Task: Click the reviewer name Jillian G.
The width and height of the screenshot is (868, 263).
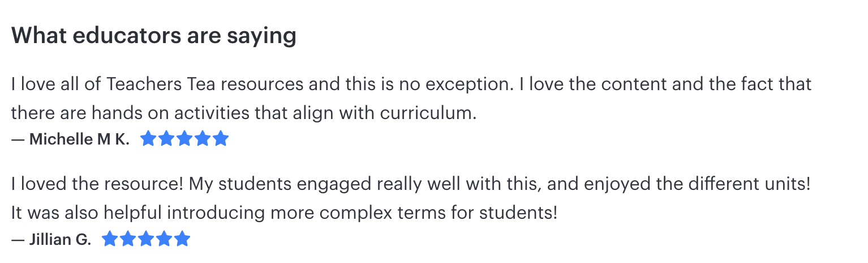Action: tap(60, 240)
